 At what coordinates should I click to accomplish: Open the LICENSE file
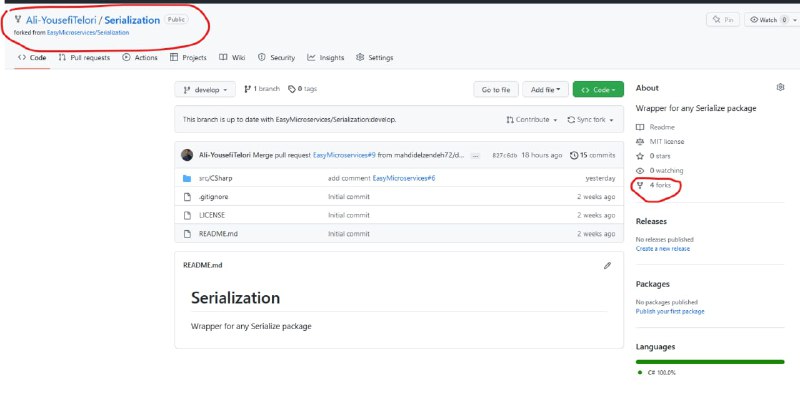click(x=212, y=215)
